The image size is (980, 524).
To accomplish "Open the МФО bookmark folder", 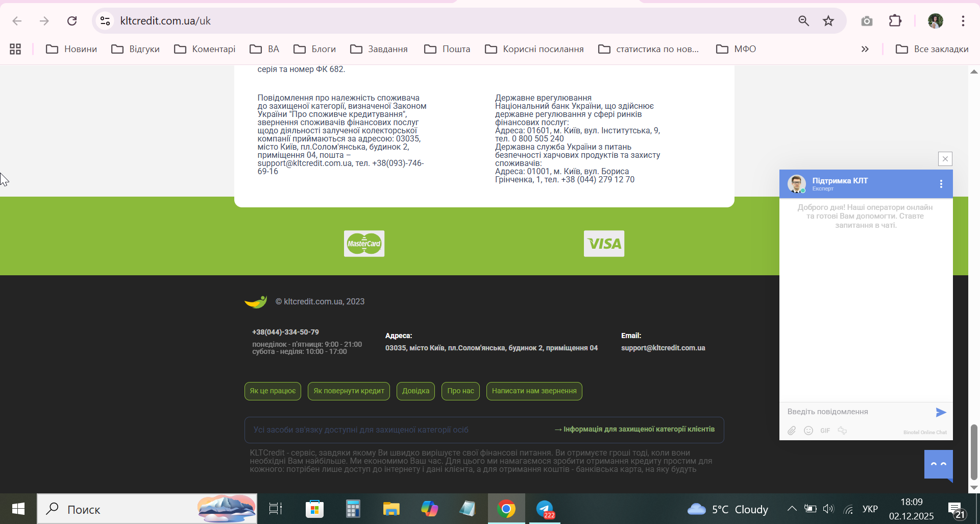I will (736, 49).
